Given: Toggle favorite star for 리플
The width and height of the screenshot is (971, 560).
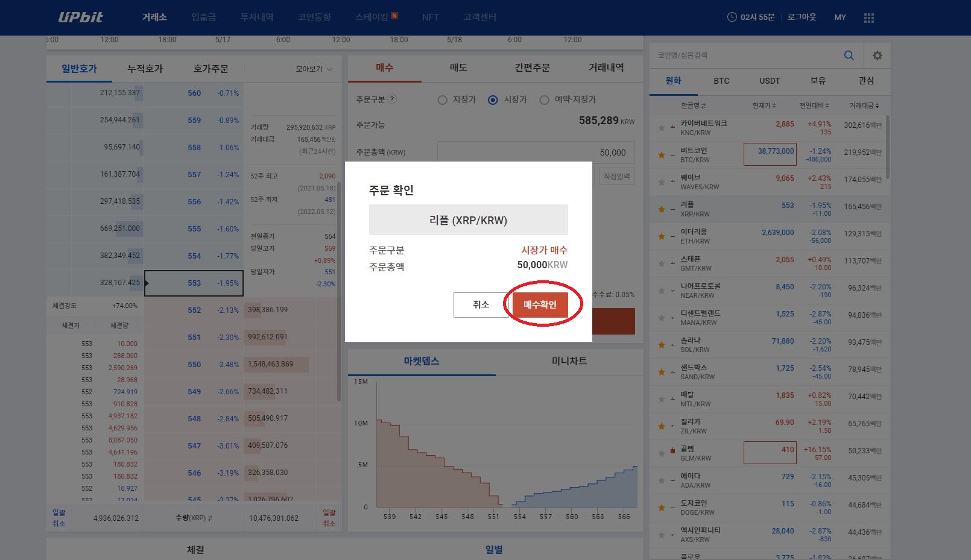Looking at the screenshot, I should [x=662, y=209].
